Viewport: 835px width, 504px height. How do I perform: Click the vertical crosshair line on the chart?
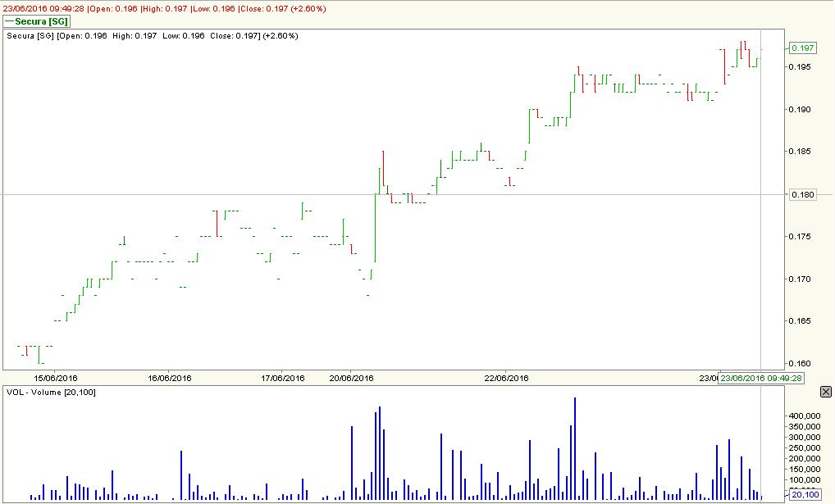(760, 205)
